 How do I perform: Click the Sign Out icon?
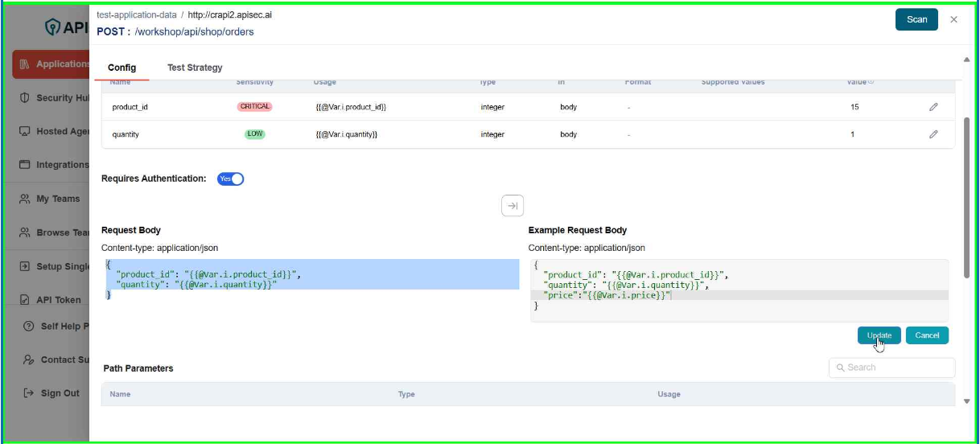pos(29,393)
